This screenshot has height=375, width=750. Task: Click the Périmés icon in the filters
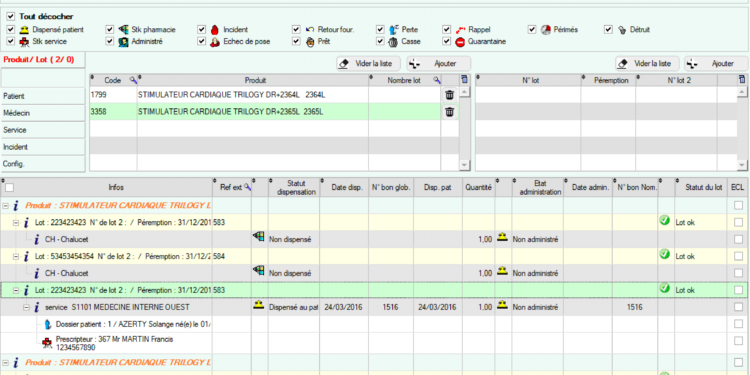546,30
